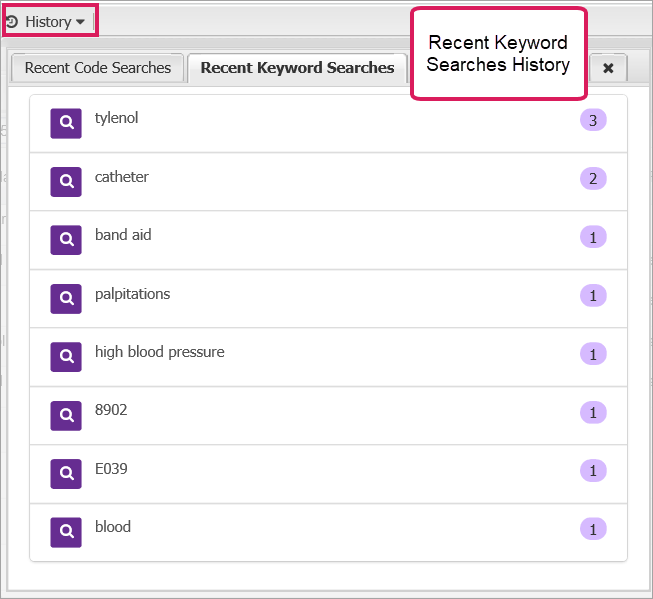This screenshot has width=653, height=599.
Task: Click the blood keyword text
Action: point(112,527)
